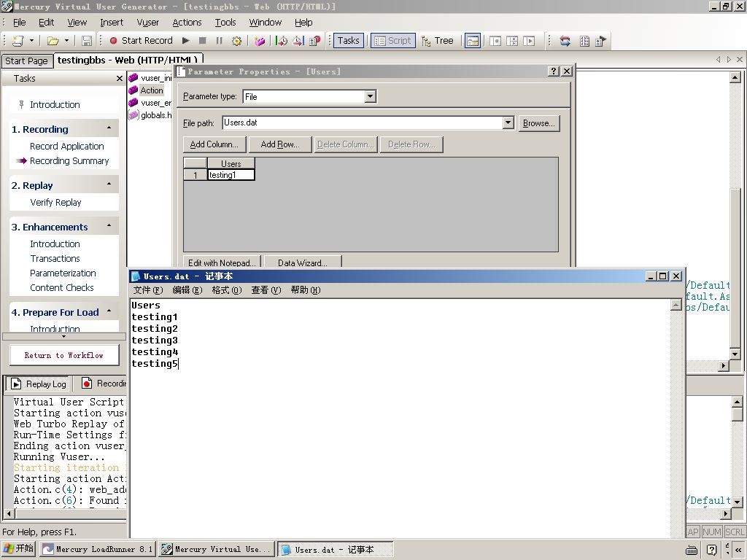Click Edit with Notepad... button

[x=222, y=262]
